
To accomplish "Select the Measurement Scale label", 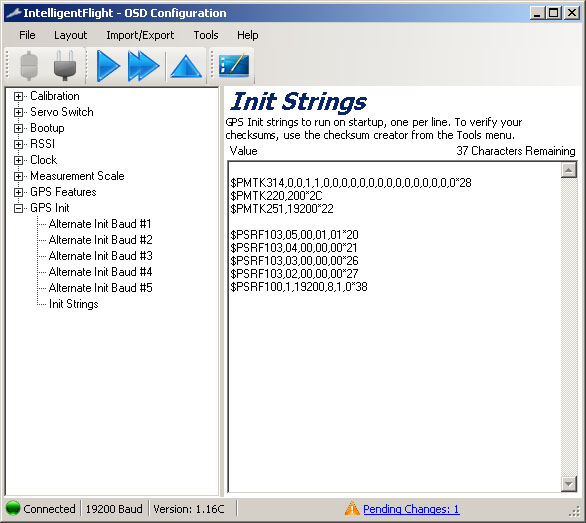I will pos(77,176).
